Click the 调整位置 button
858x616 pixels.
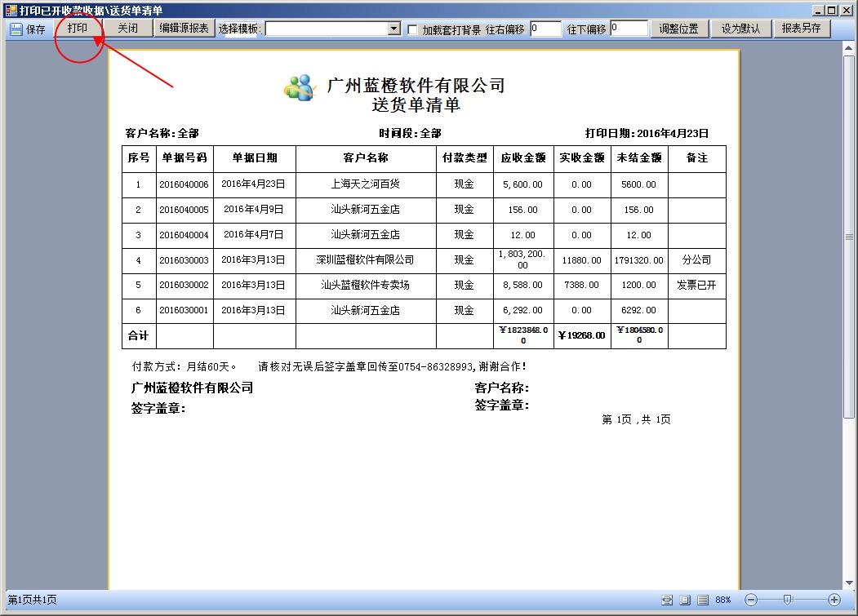tap(678, 29)
